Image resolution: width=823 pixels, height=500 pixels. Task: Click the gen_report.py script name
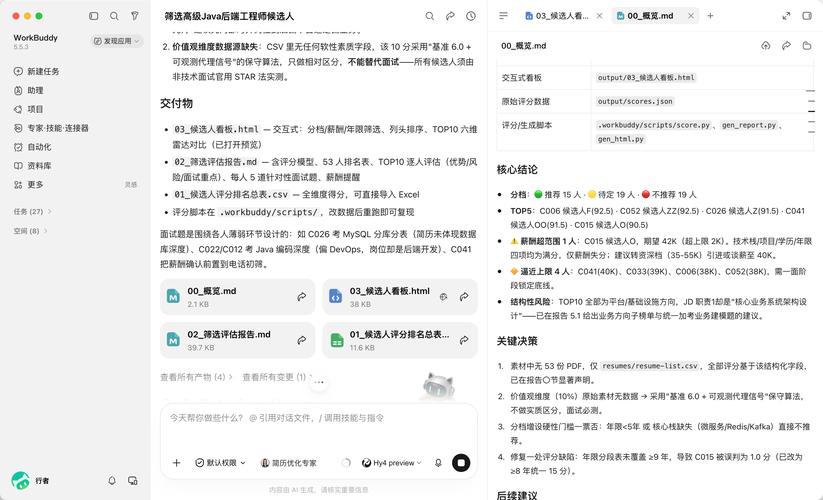coord(749,125)
